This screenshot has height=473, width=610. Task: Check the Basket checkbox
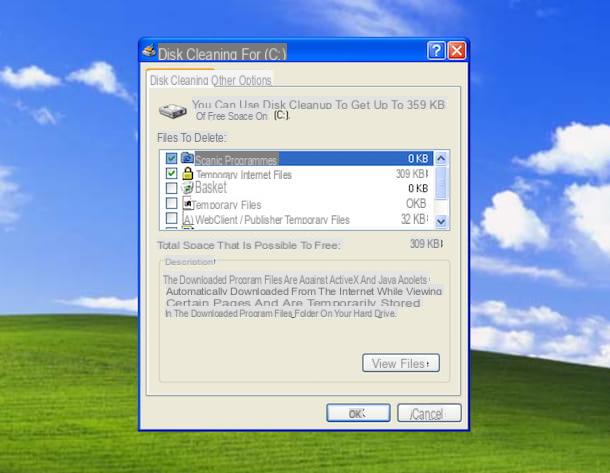[171, 188]
